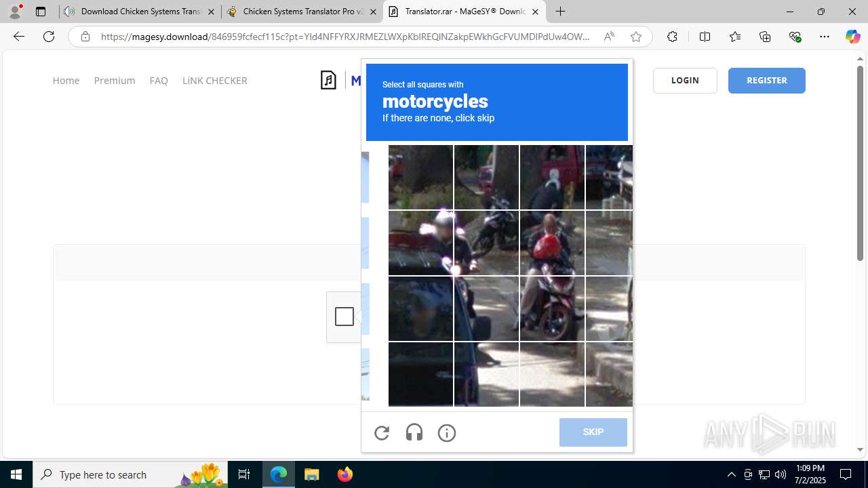Image resolution: width=868 pixels, height=488 pixels.
Task: Open Extensions puzzle icon
Action: tap(672, 37)
